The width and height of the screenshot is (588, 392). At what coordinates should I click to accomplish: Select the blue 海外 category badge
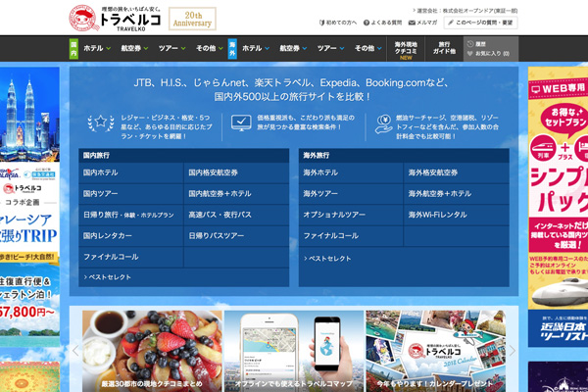click(x=232, y=49)
